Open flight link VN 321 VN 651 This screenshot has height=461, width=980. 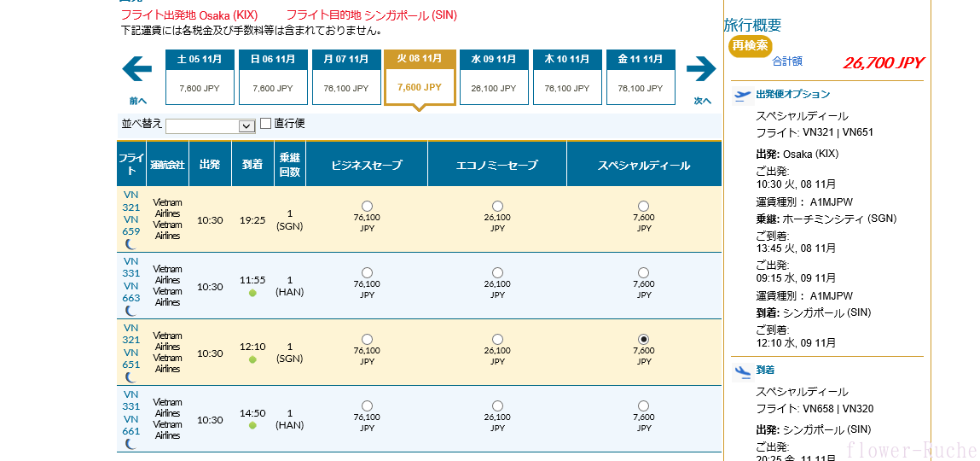pos(131,346)
